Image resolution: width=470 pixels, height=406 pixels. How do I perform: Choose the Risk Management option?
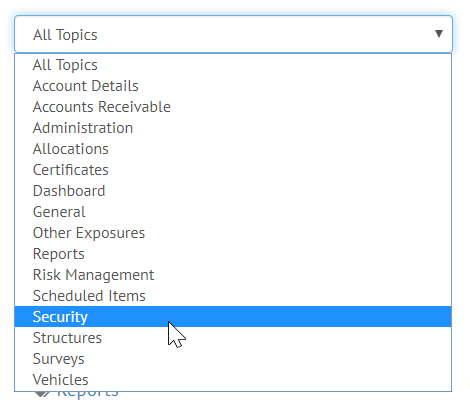(x=233, y=275)
